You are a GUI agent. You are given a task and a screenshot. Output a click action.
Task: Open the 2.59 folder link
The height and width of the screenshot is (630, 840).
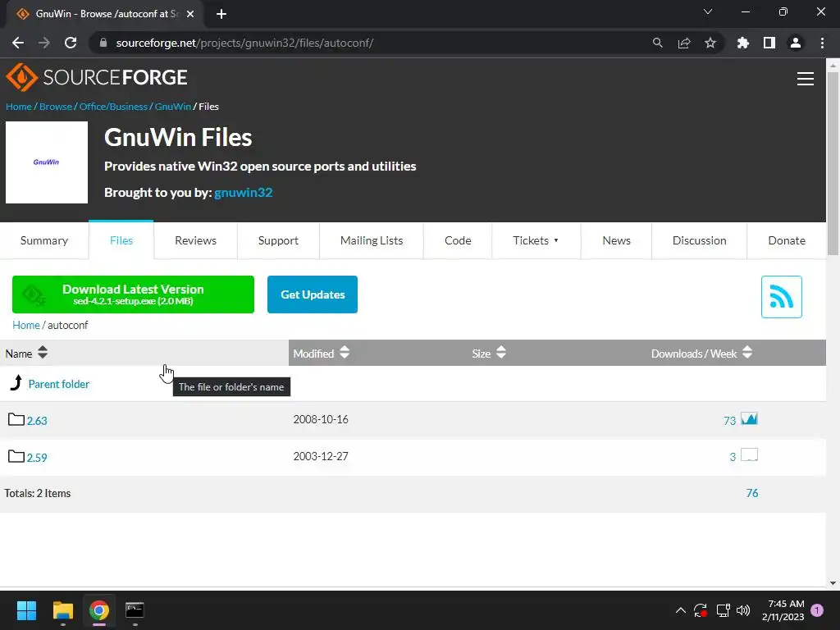tap(37, 458)
